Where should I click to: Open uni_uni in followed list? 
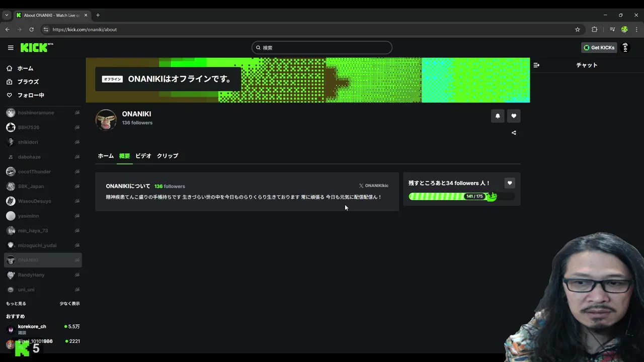(x=43, y=290)
